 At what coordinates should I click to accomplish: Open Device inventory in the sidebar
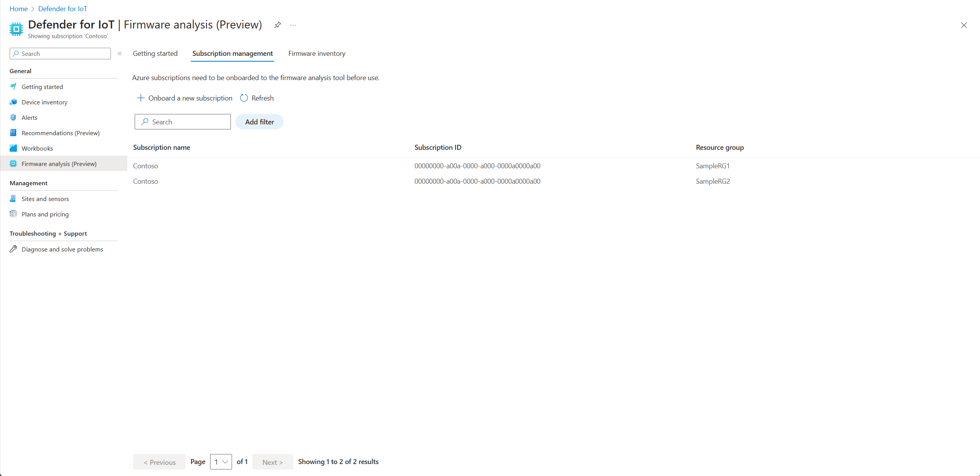(45, 102)
